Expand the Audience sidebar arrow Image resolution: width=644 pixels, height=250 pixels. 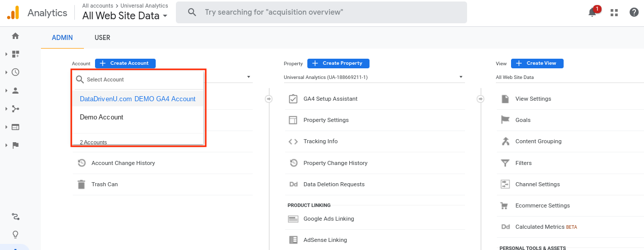click(x=7, y=91)
